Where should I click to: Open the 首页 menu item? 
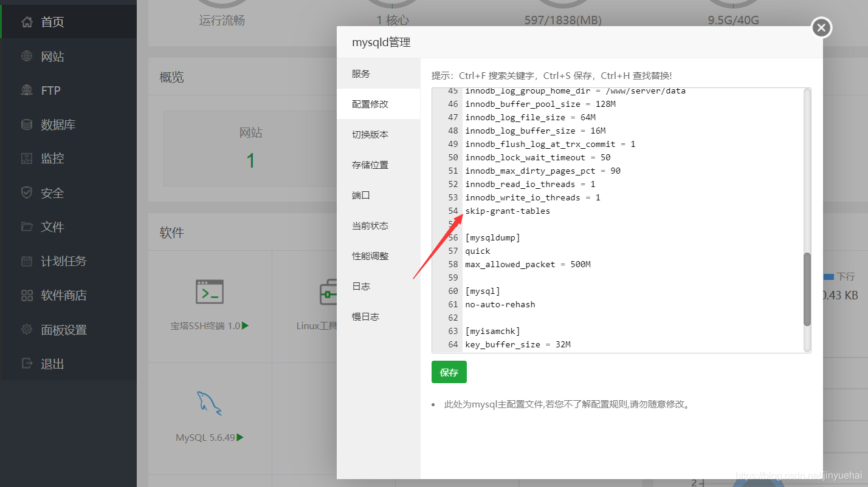click(68, 22)
